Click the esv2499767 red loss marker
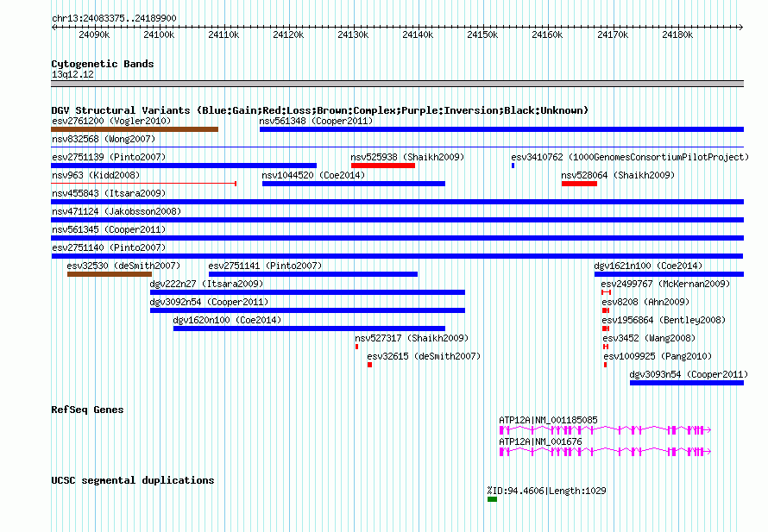 [606, 292]
